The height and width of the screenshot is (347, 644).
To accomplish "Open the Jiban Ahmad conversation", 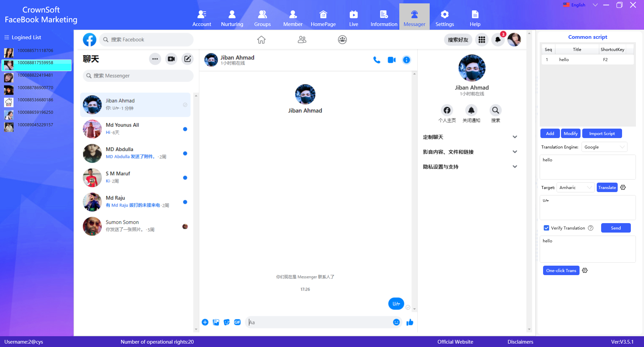I will (x=135, y=105).
